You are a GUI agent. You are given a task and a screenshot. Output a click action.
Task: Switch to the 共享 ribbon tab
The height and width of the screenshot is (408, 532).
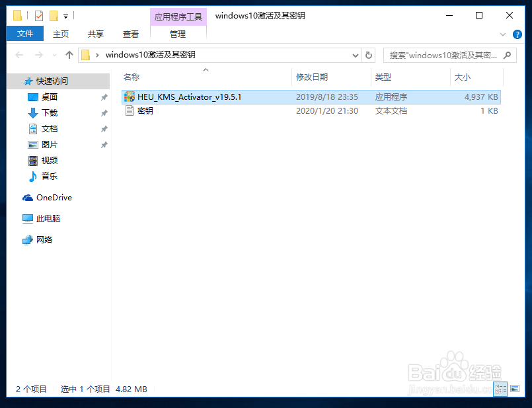click(x=95, y=34)
